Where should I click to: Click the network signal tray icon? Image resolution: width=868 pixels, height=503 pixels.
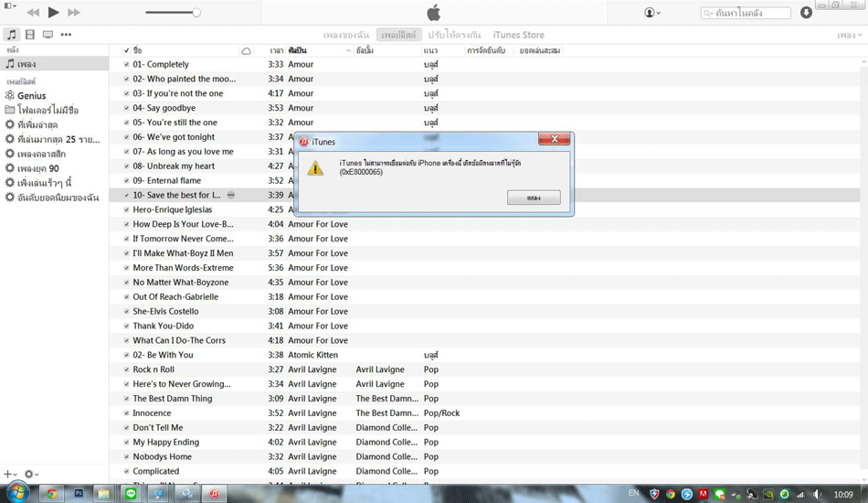point(800,494)
